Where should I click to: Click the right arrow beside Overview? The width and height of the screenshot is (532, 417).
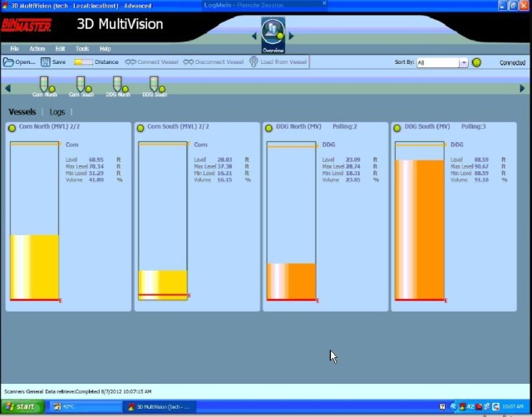click(292, 36)
